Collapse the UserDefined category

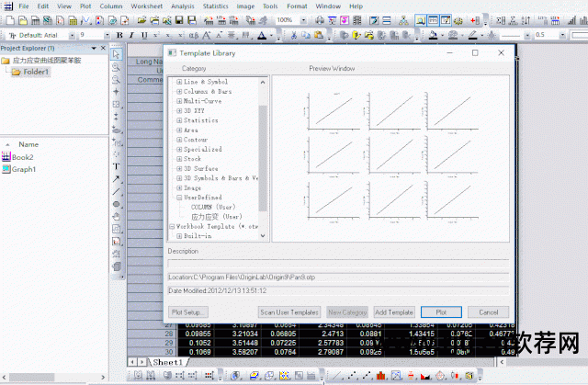(179, 198)
